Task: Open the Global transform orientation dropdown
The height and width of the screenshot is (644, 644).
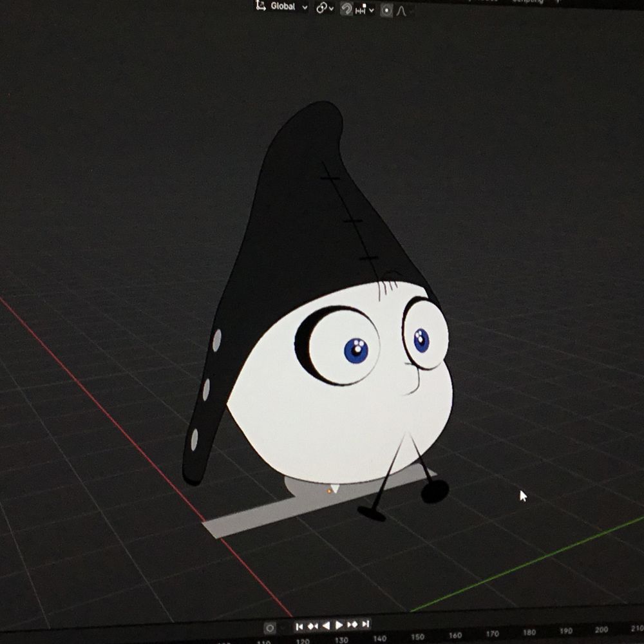Action: [x=287, y=6]
